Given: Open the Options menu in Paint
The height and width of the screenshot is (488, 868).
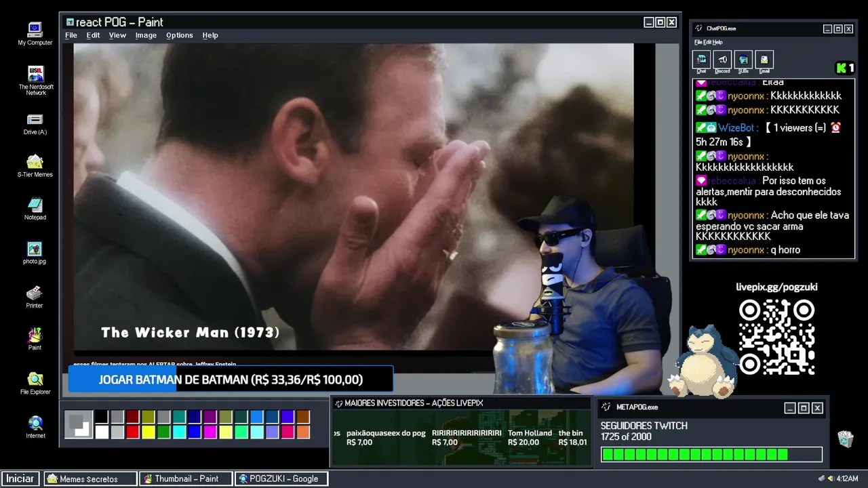Looking at the screenshot, I should pos(180,35).
